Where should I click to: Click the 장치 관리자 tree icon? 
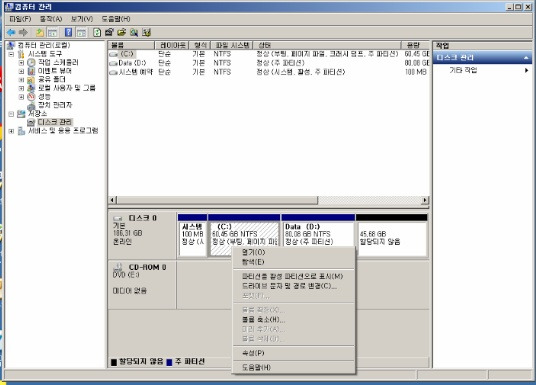pos(31,105)
